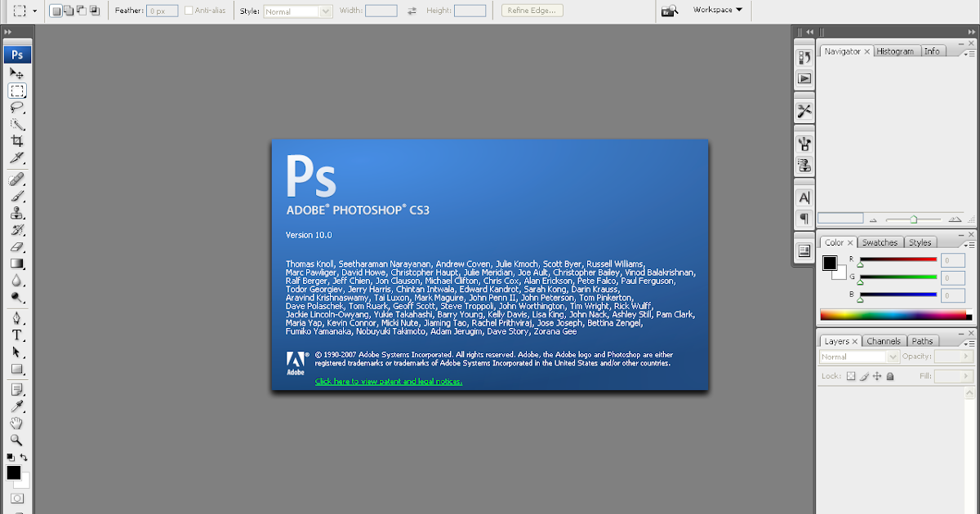Switch to the Histogram tab
The height and width of the screenshot is (514, 980).
(x=895, y=51)
